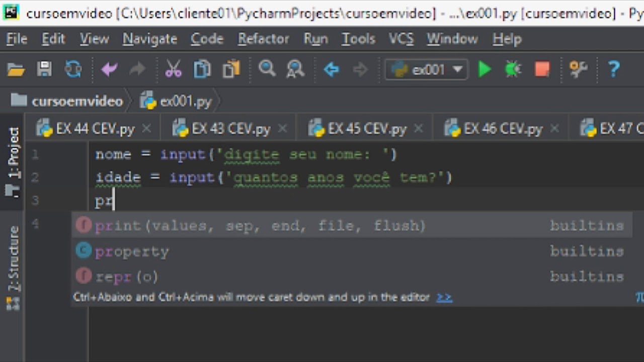644x362 pixels.
Task: Select property completion suggestion
Action: tap(352, 251)
